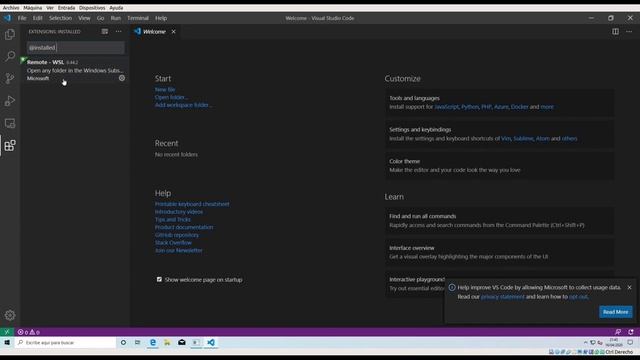Open the View menu
The width and height of the screenshot is (640, 360).
tap(84, 18)
